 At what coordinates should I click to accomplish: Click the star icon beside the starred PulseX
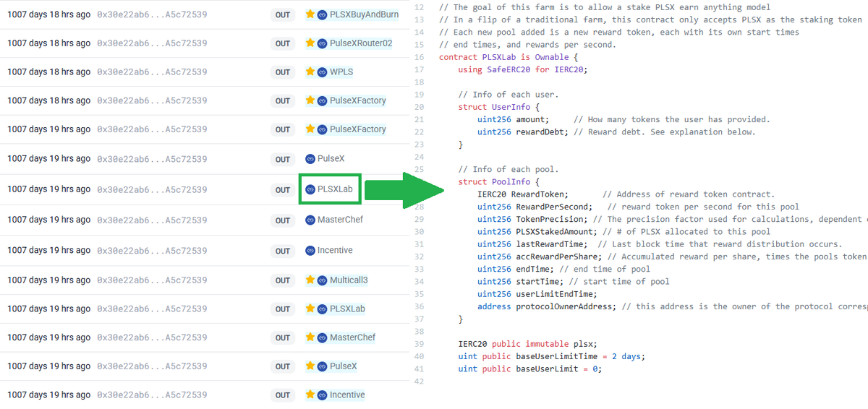[x=310, y=366]
